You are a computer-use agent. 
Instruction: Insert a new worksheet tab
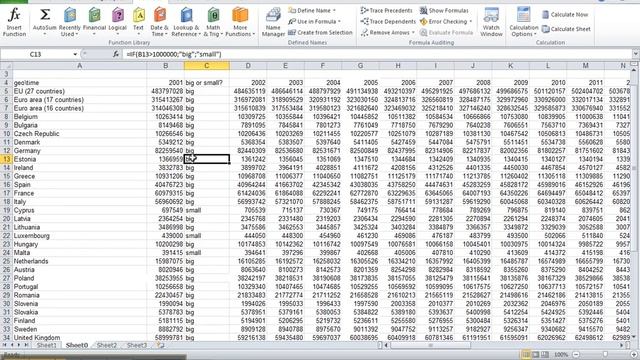pyautogui.click(x=160, y=345)
